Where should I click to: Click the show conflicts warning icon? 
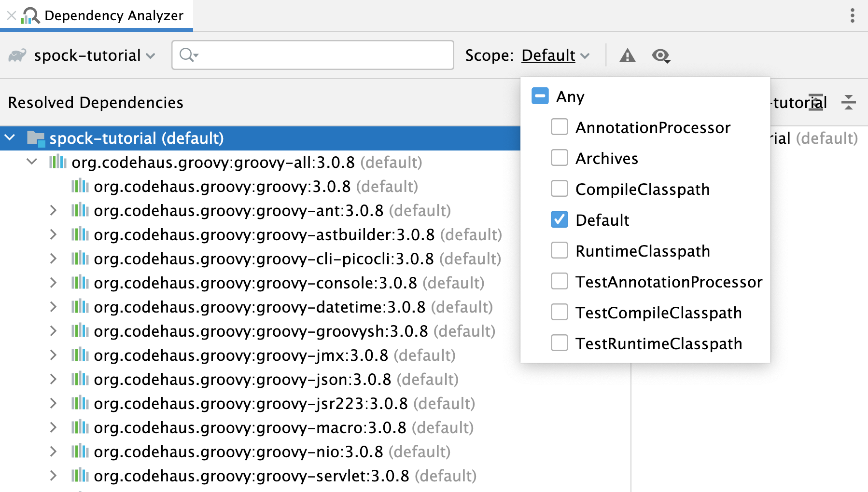627,55
